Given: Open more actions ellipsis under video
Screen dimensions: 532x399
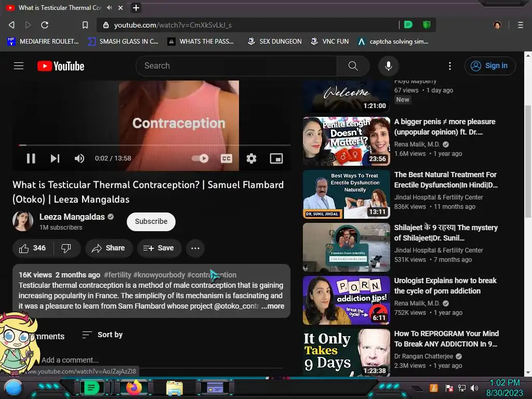Looking at the screenshot, I should (x=195, y=248).
